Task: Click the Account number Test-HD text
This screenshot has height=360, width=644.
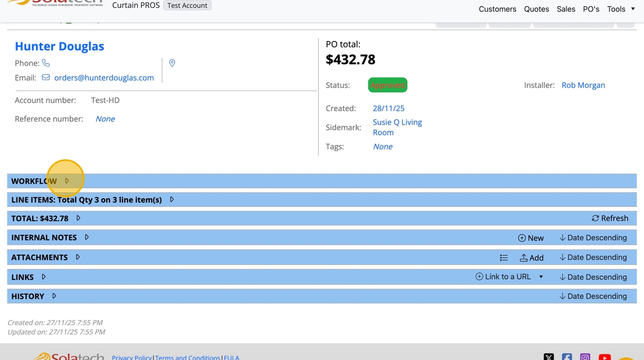Action: tap(105, 100)
